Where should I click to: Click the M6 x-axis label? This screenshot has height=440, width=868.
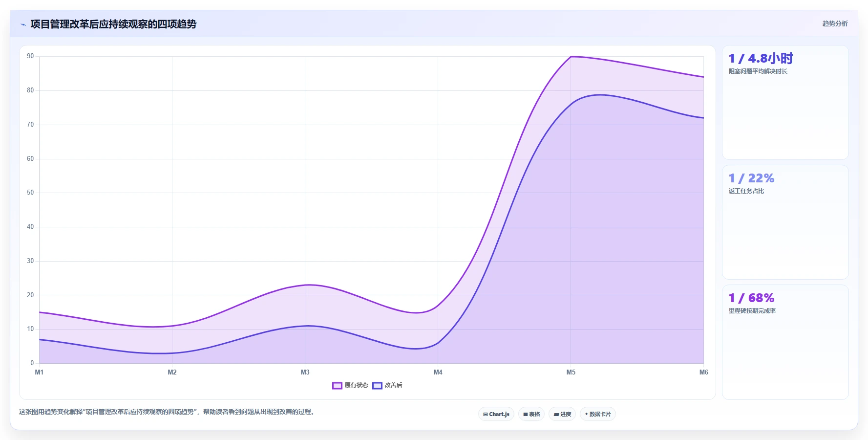(703, 373)
